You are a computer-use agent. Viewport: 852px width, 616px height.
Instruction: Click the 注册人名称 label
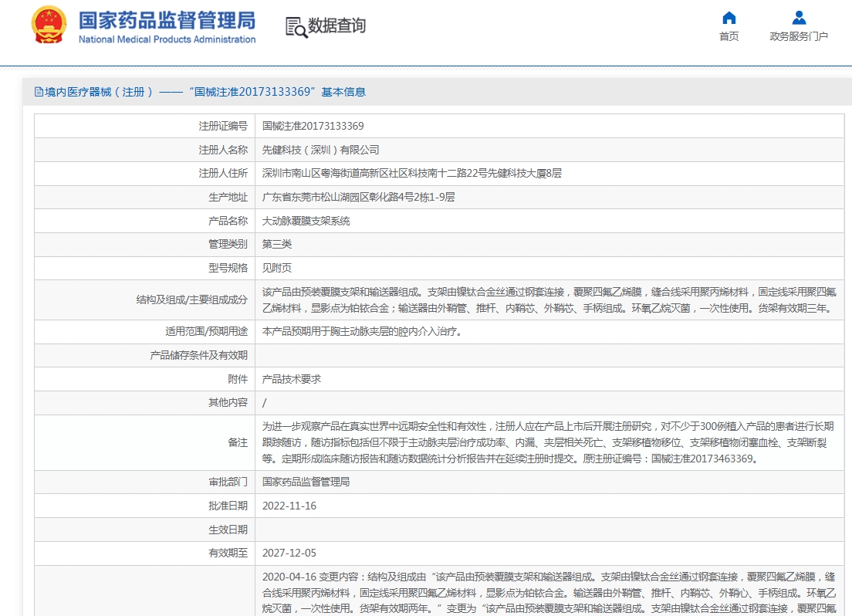223,150
